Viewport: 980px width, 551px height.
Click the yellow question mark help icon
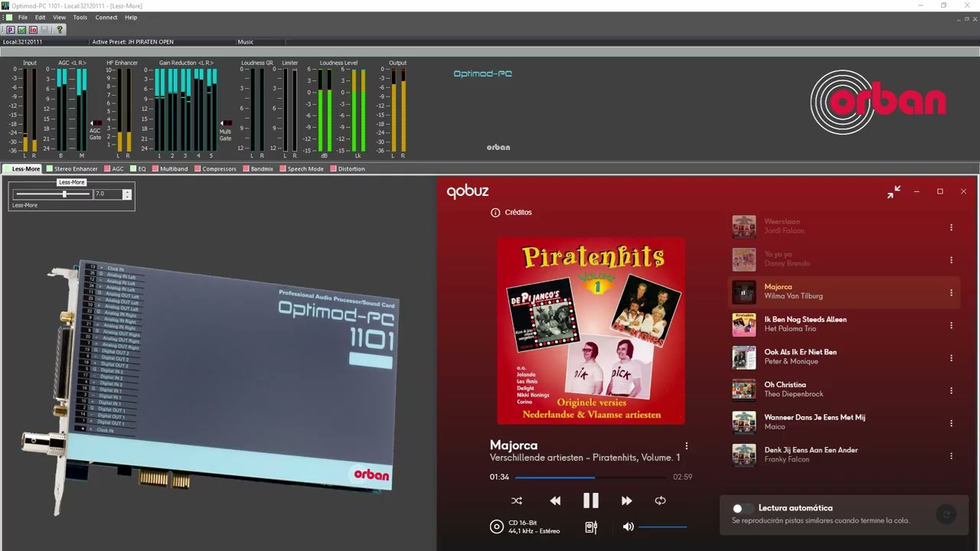(60, 30)
